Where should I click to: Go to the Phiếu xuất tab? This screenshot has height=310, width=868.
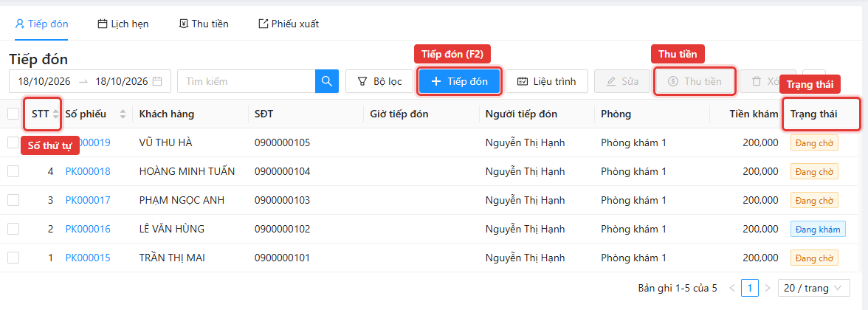click(289, 24)
